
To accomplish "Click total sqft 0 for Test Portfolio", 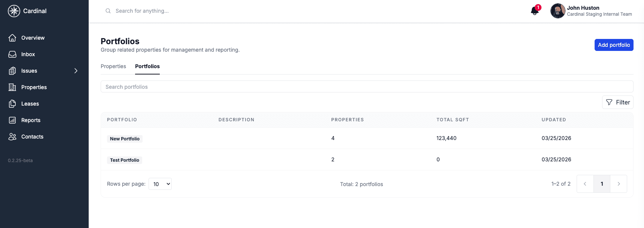I will click(x=438, y=159).
